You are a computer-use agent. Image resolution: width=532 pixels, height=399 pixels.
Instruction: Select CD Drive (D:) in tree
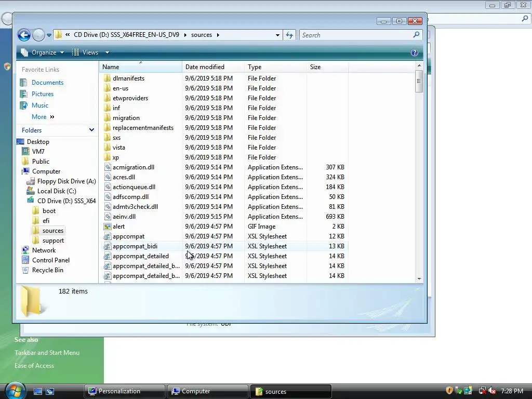click(66, 201)
